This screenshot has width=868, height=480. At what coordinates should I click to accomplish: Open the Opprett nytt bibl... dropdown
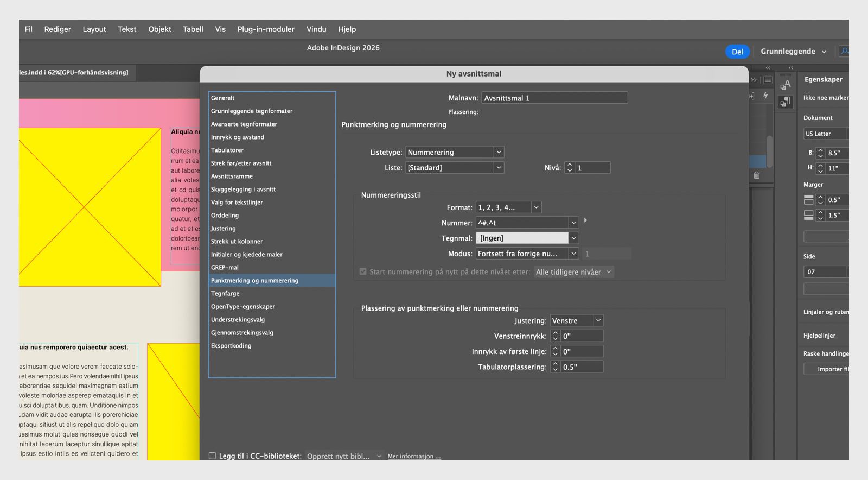pyautogui.click(x=344, y=456)
